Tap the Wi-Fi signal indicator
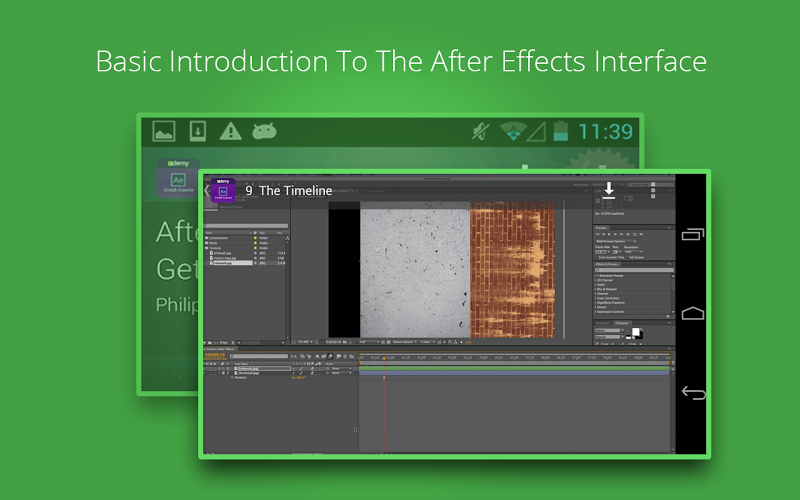Viewport: 800px width, 500px height. pos(513,131)
